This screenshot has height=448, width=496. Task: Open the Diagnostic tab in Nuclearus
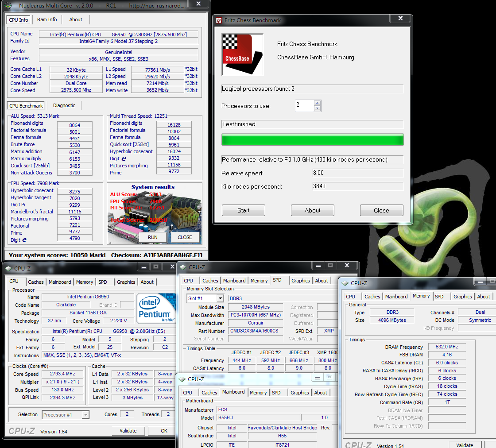point(64,105)
